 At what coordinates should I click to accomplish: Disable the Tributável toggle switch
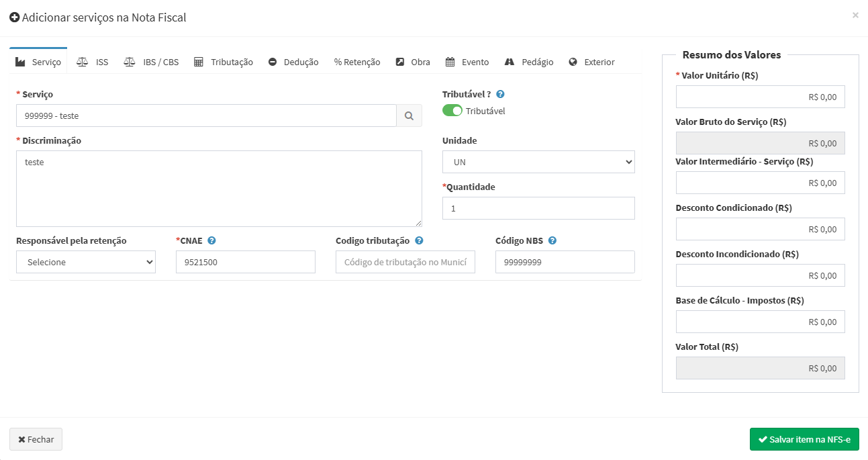coord(452,111)
